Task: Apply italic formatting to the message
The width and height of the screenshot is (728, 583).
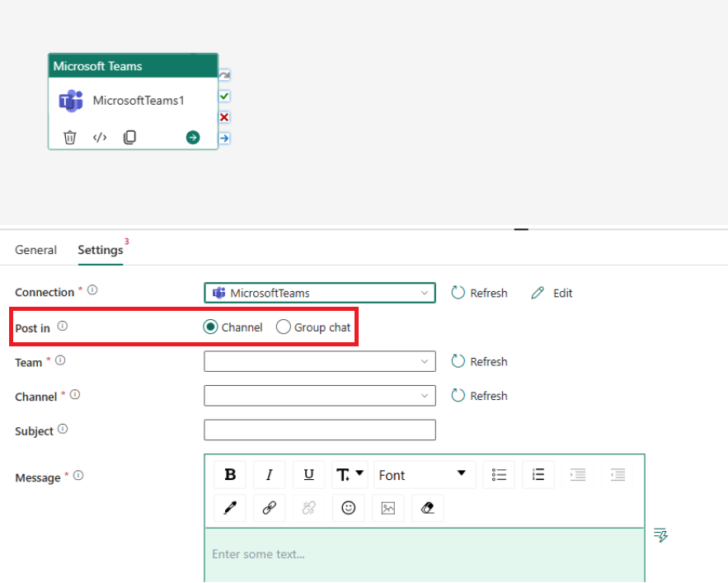Action: point(270,474)
